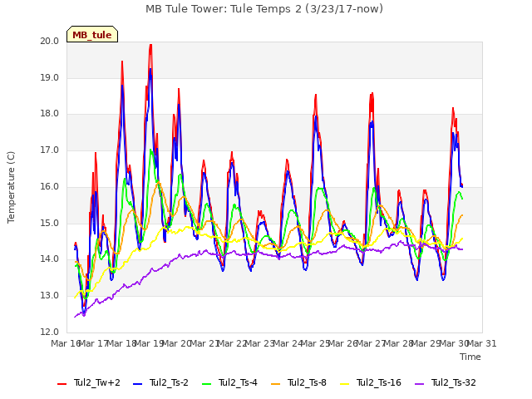Viewport: 532px width, 399px height.
Task: Click the yellow Tul2_Ts-16 legend swatch
Action: pos(344,384)
